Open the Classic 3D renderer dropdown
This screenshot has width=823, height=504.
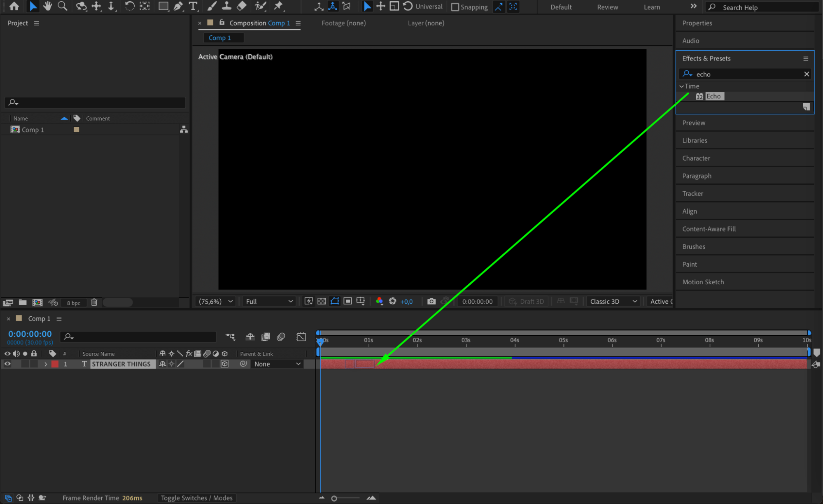tap(613, 302)
